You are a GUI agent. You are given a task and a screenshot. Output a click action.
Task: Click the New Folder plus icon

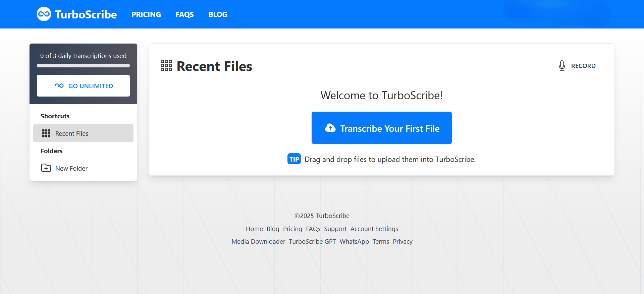click(x=46, y=168)
